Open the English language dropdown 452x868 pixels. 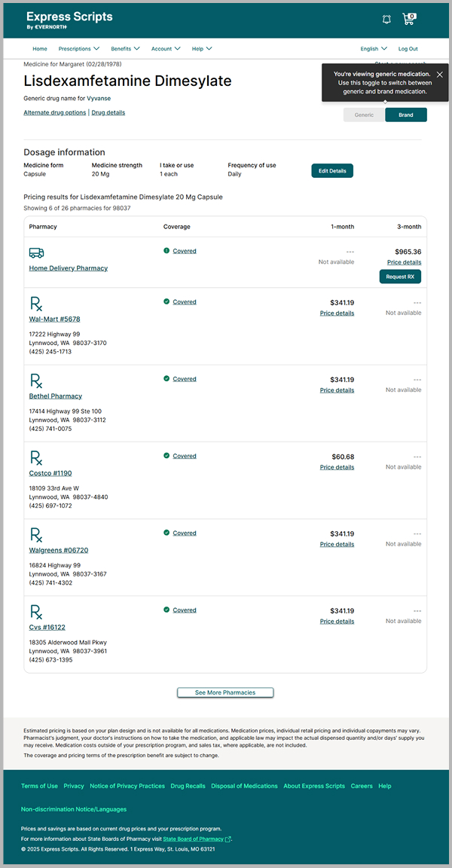click(x=374, y=49)
